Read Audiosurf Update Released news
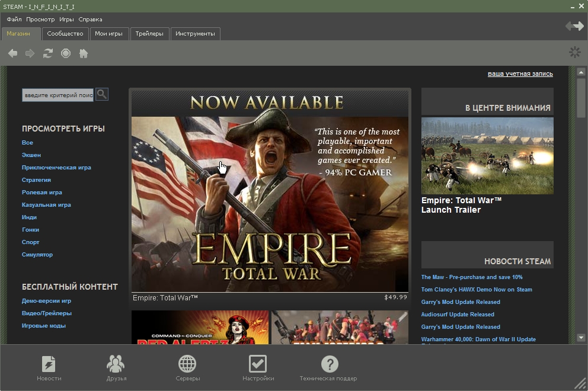The image size is (588, 391). (458, 314)
